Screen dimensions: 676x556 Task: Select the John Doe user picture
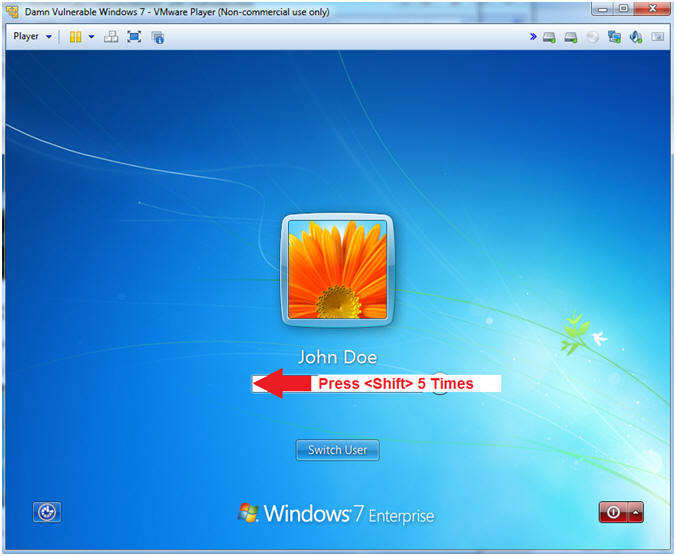point(338,270)
